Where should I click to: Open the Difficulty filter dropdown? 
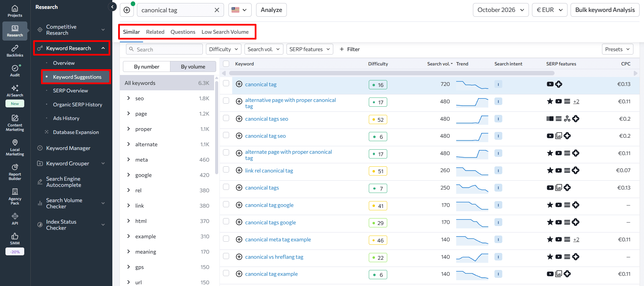tap(224, 49)
